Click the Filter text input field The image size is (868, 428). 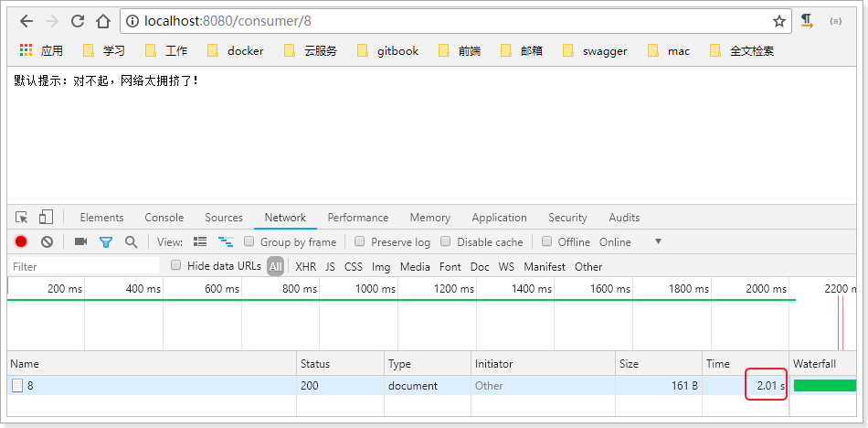82,267
